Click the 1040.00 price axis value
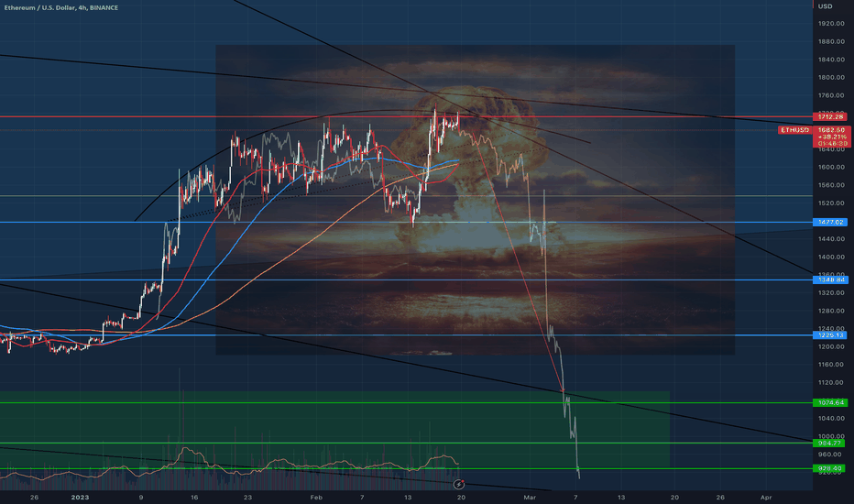The image size is (854, 504). pyautogui.click(x=831, y=419)
